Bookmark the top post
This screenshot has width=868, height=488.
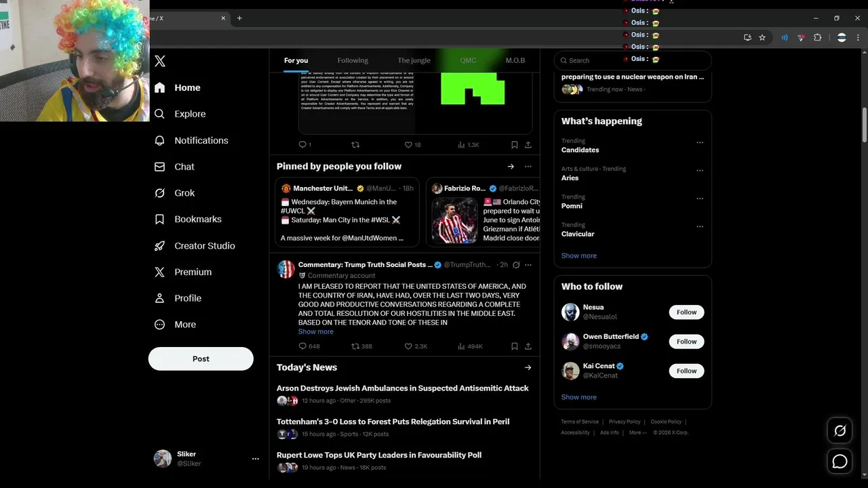[x=514, y=144]
